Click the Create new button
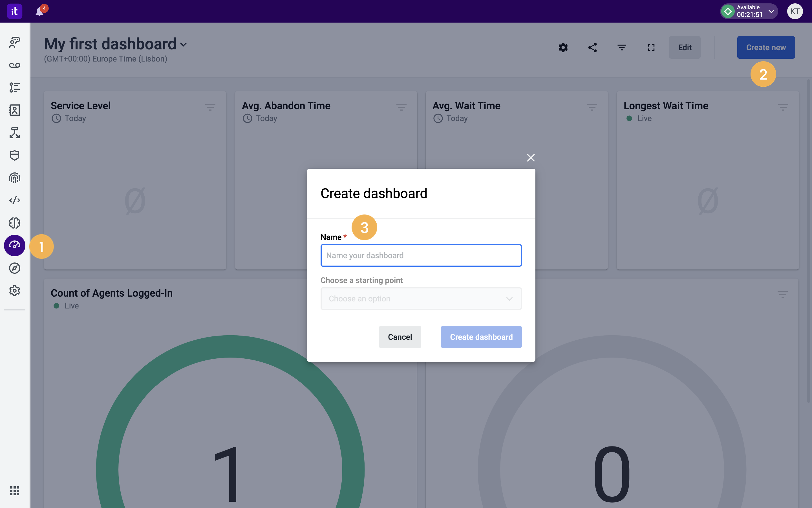Image resolution: width=812 pixels, height=508 pixels. tap(766, 47)
